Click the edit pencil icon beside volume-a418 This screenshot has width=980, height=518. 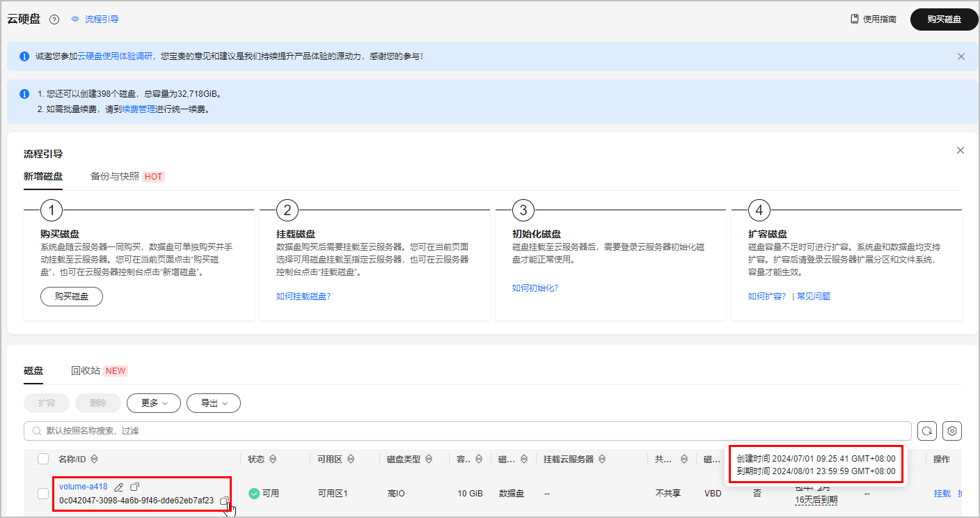pyautogui.click(x=118, y=487)
